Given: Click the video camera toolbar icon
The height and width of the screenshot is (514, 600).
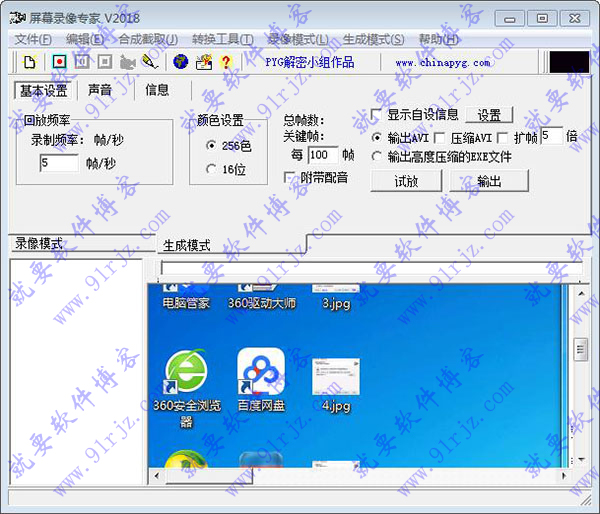Looking at the screenshot, I should (x=128, y=62).
